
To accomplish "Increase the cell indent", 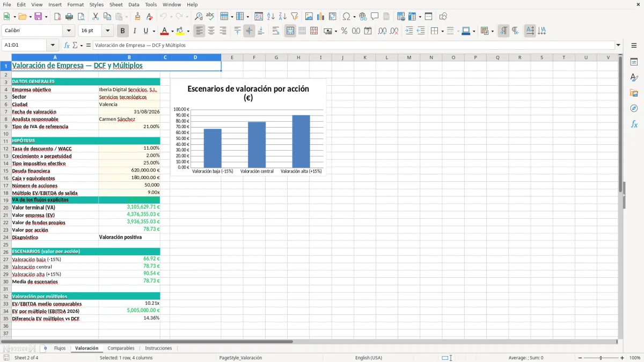I will 409,31.
